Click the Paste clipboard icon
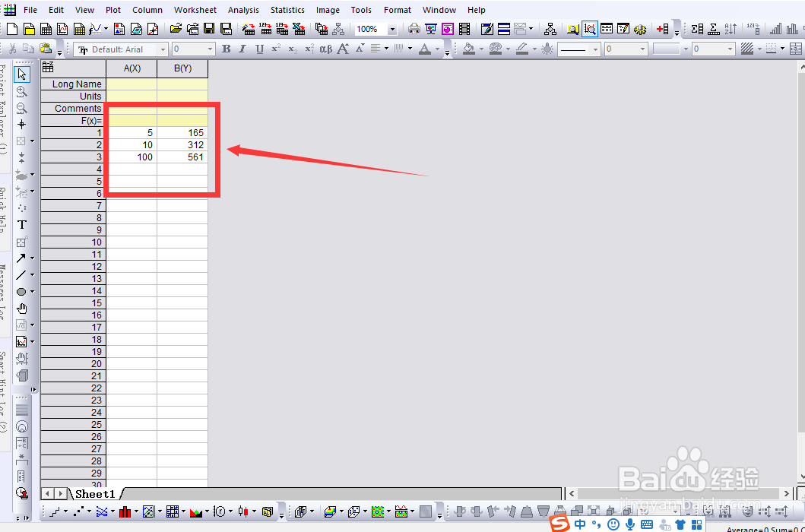Viewport: 805px width, 532px height. [x=46, y=49]
